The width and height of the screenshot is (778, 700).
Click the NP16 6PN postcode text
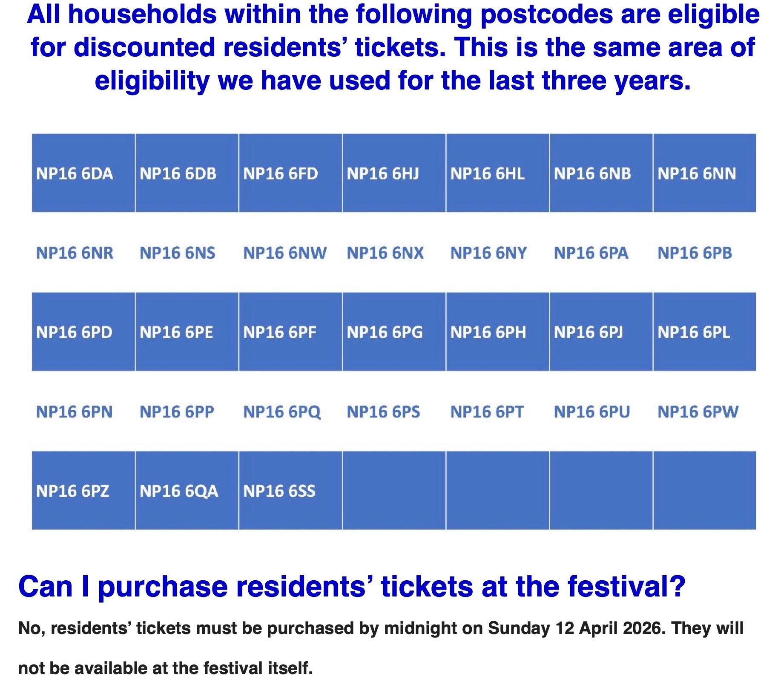(74, 412)
